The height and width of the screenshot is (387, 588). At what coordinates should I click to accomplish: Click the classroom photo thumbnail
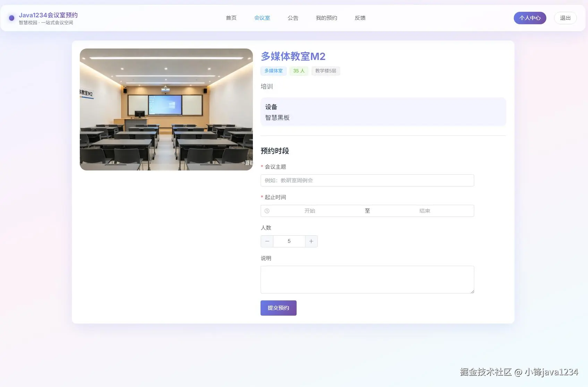[x=166, y=109]
